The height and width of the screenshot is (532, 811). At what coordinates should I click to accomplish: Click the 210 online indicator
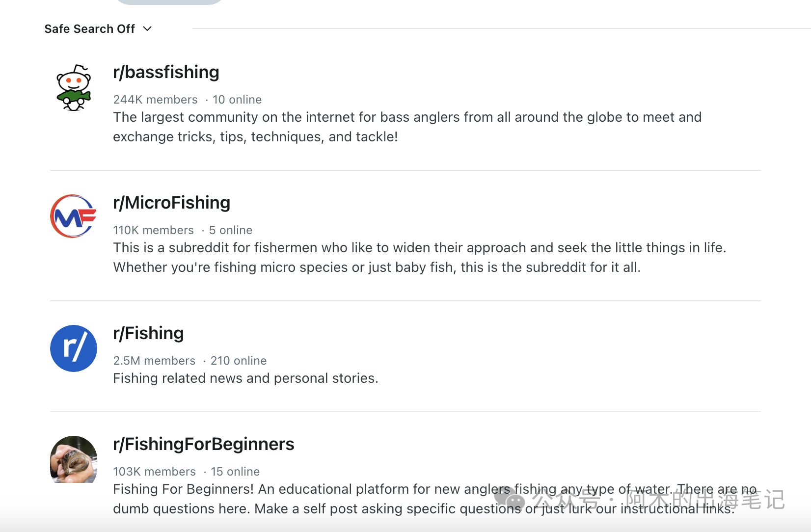[238, 361]
